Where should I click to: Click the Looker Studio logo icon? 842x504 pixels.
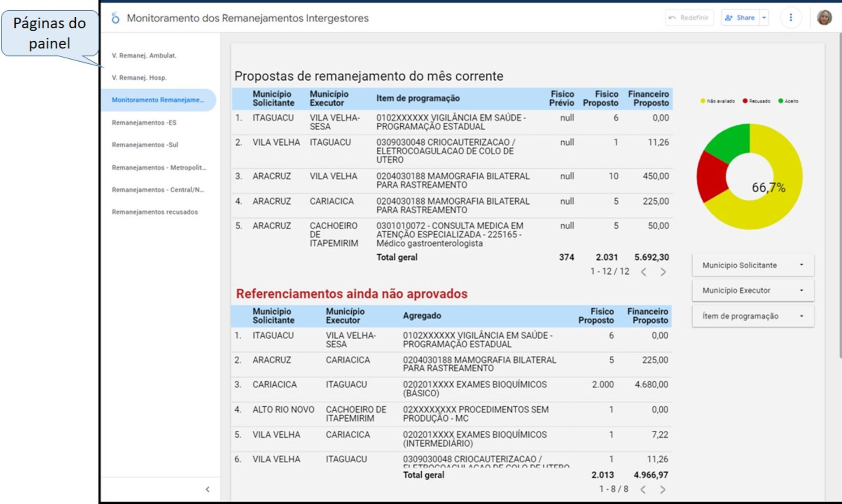click(116, 18)
